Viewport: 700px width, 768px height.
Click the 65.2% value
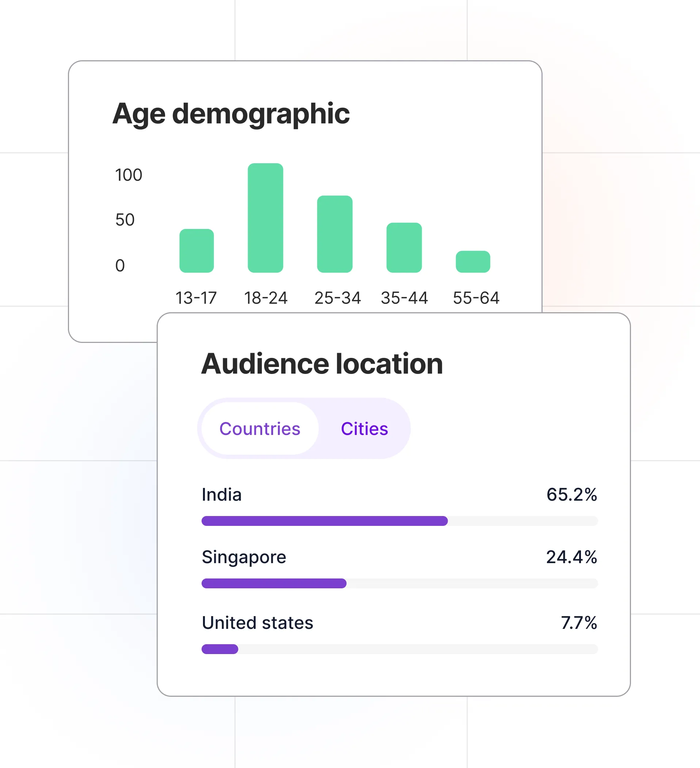pyautogui.click(x=572, y=494)
